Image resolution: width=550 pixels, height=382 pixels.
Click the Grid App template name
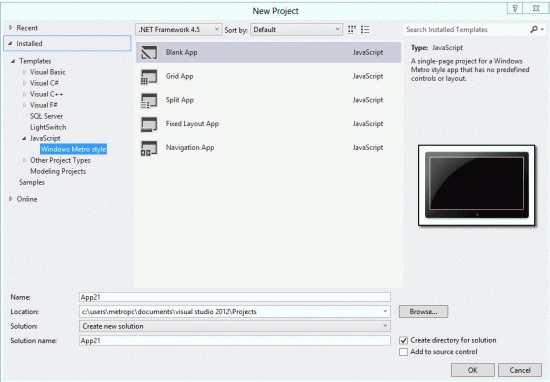pos(179,76)
